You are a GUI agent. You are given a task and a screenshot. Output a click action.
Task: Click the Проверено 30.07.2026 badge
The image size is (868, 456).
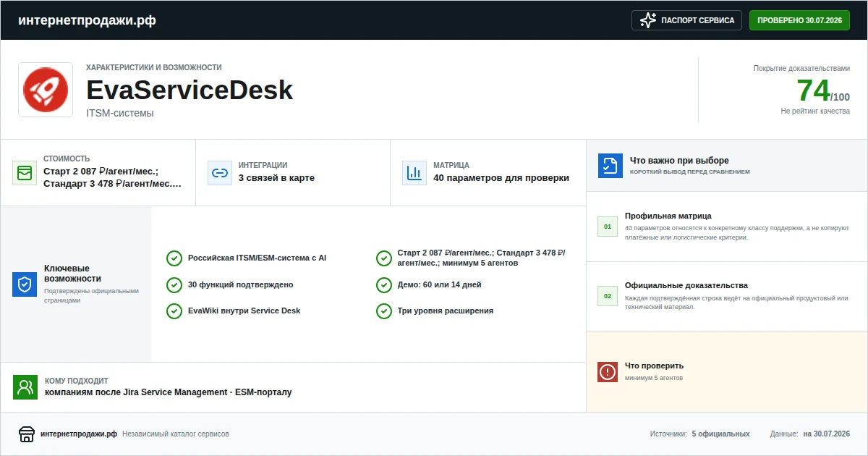point(799,20)
